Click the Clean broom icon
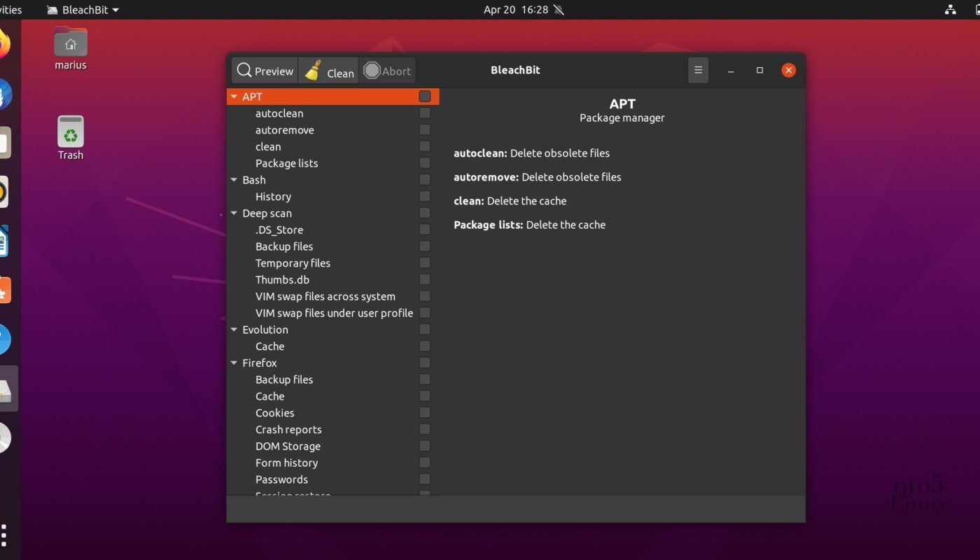The height and width of the screenshot is (560, 980). click(314, 71)
